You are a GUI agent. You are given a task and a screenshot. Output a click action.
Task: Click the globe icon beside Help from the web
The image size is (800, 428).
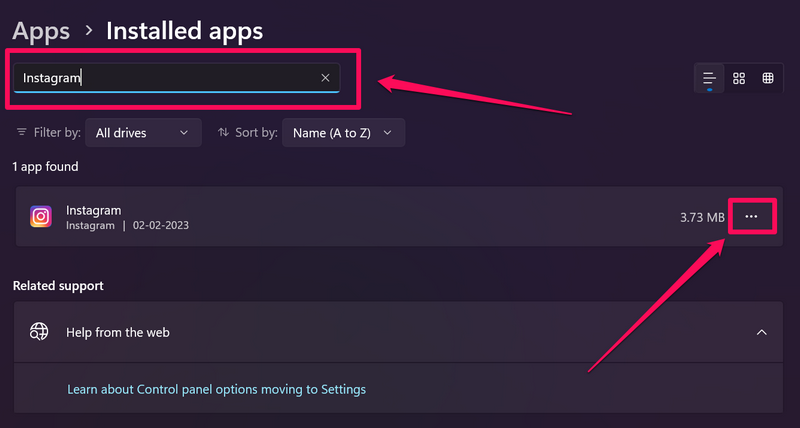(x=40, y=332)
